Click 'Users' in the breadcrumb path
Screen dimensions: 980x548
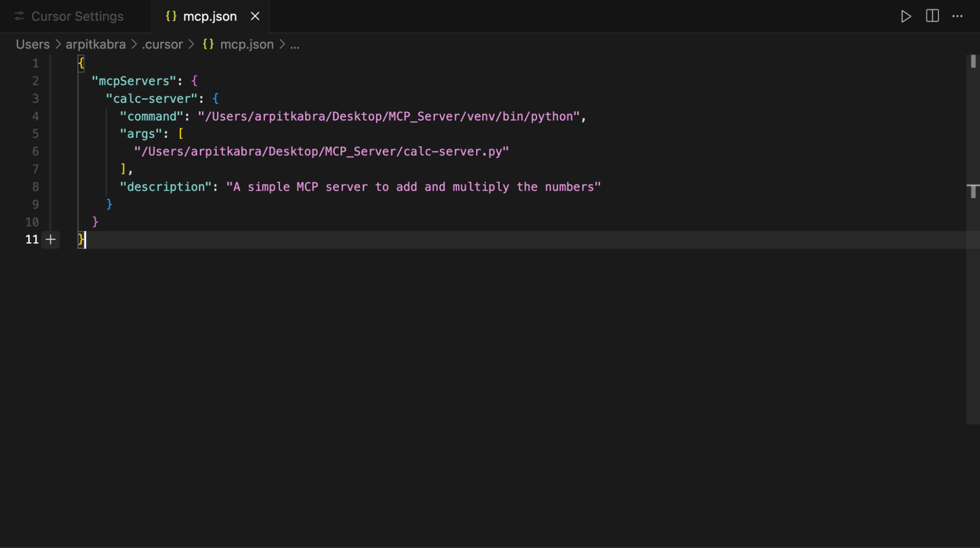point(32,44)
